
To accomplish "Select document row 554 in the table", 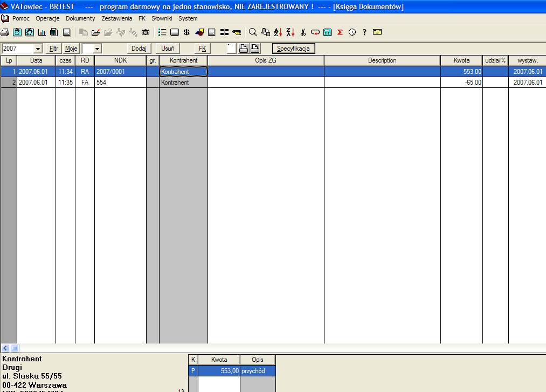I will 120,82.
